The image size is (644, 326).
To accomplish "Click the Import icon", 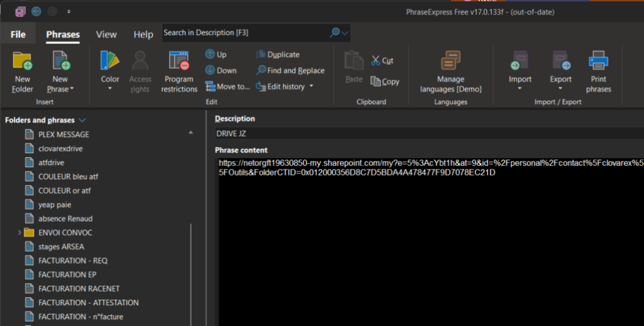I will click(x=520, y=61).
